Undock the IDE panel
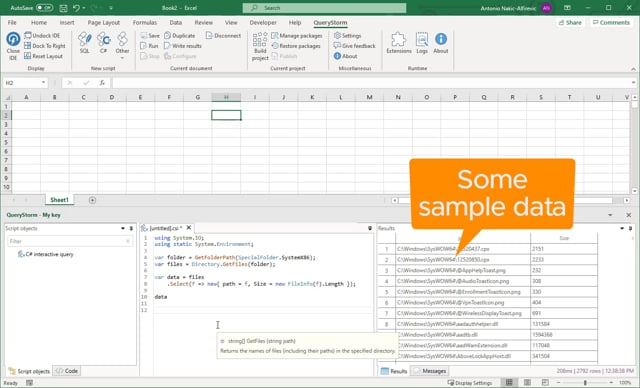Viewport: 640px width, 388px height. tap(42, 35)
